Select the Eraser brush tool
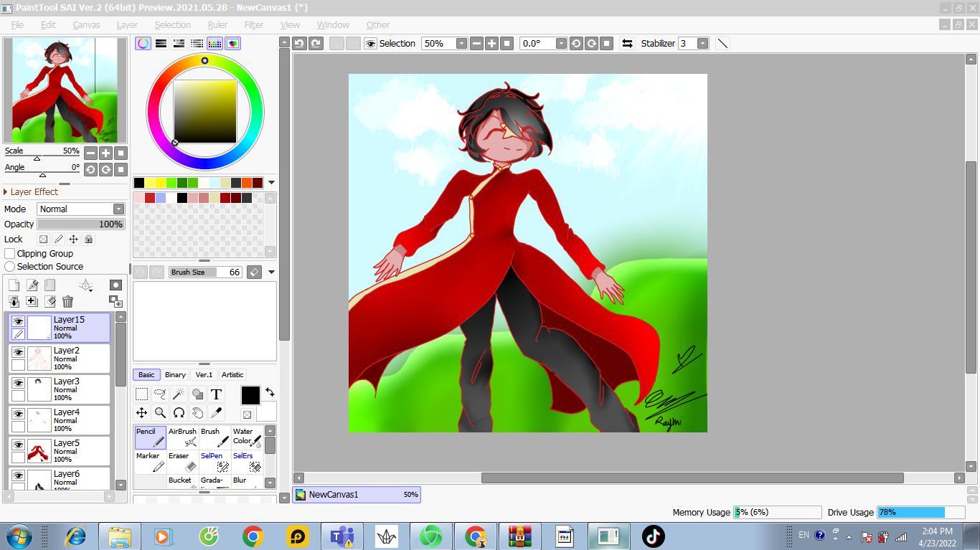This screenshot has height=550, width=980. (183, 463)
